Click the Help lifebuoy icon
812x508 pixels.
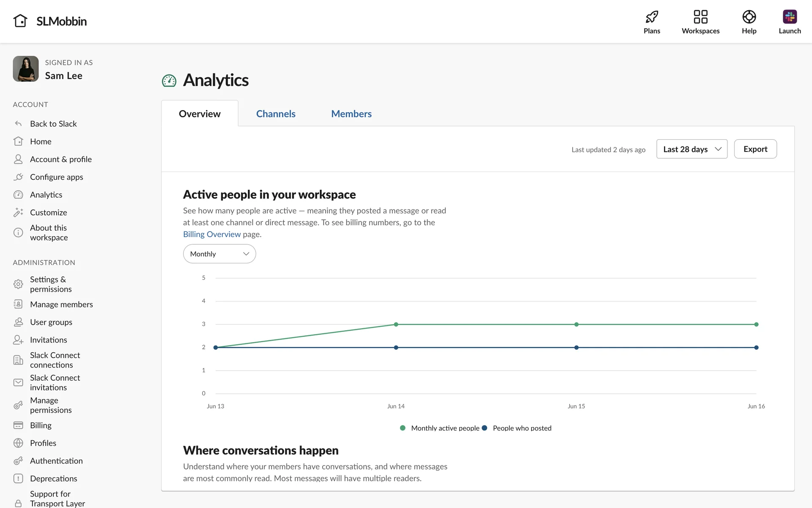749,17
